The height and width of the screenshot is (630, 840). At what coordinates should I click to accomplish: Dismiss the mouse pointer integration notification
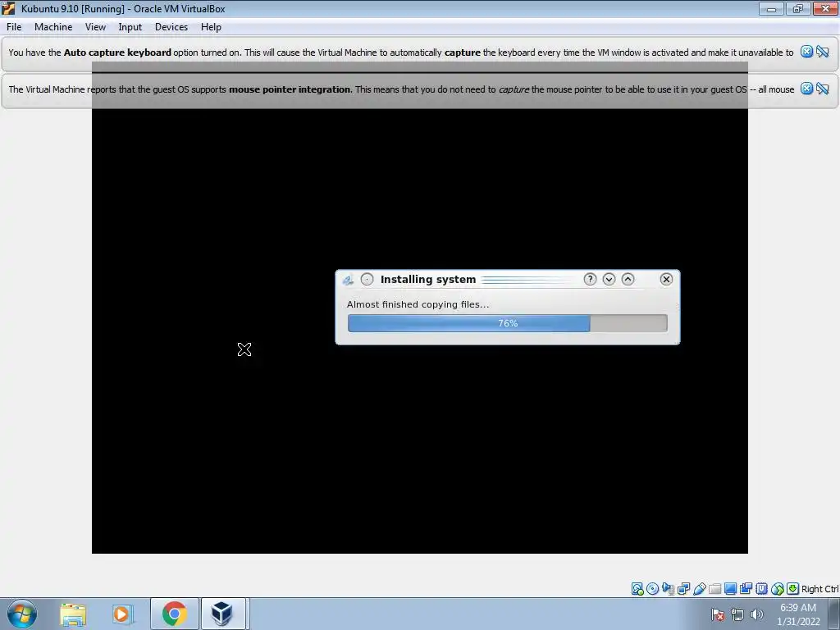tap(806, 89)
